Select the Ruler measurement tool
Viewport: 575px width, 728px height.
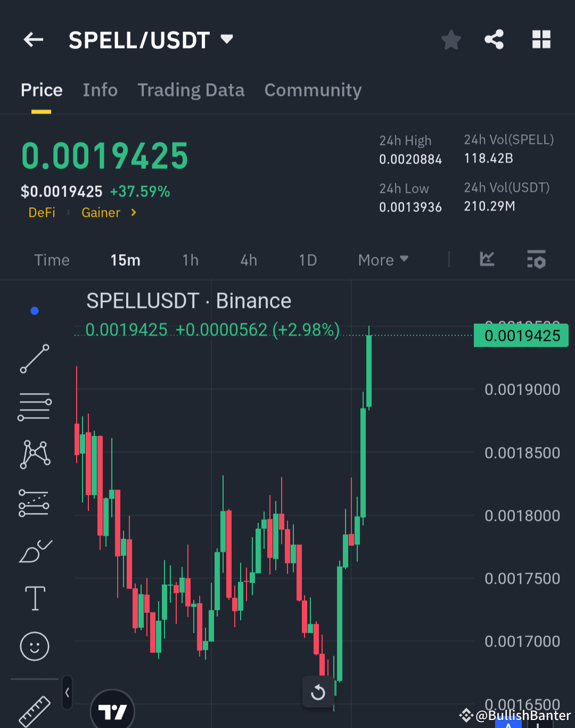click(x=34, y=711)
